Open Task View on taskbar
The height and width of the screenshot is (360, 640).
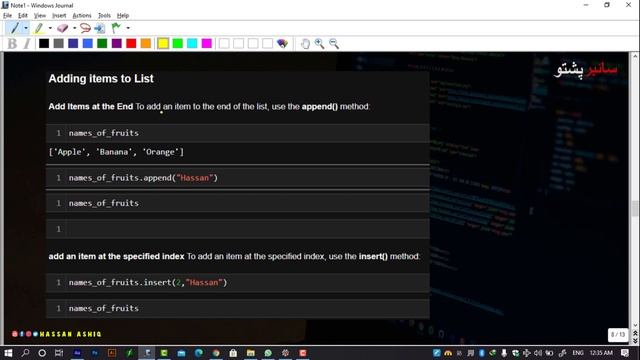tap(59, 353)
